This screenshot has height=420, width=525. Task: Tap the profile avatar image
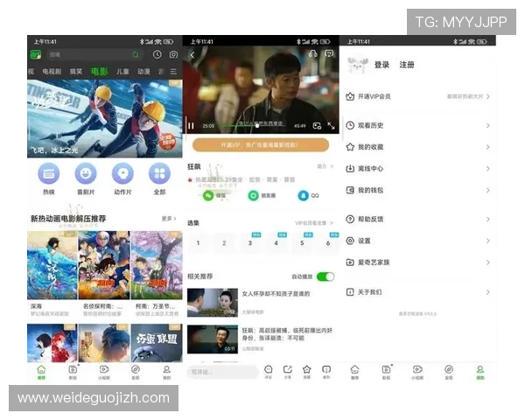[x=358, y=66]
